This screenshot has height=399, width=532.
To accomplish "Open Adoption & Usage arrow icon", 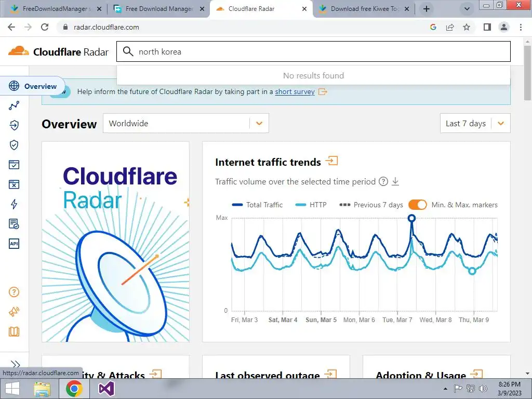I will point(476,374).
